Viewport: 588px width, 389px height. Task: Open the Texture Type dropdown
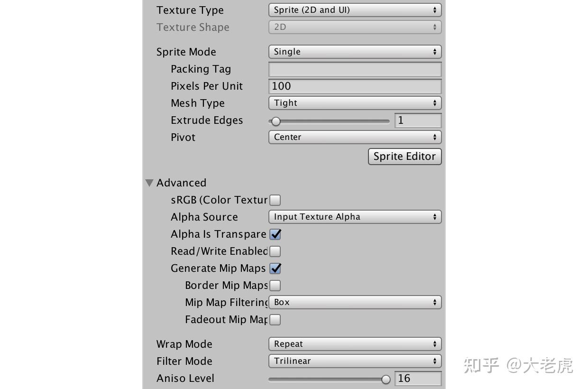[355, 9]
